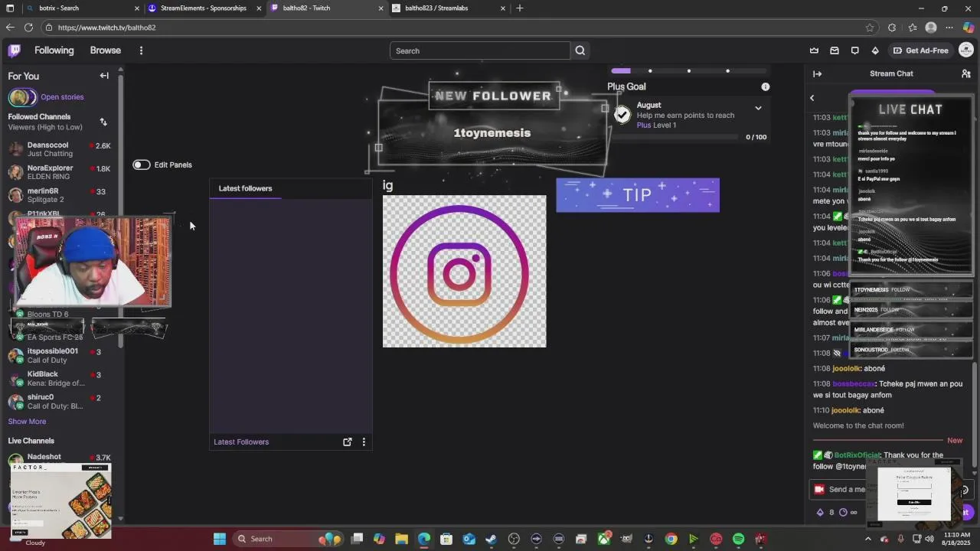Open Google Chrome from the taskbar
The width and height of the screenshot is (980, 551).
(671, 539)
